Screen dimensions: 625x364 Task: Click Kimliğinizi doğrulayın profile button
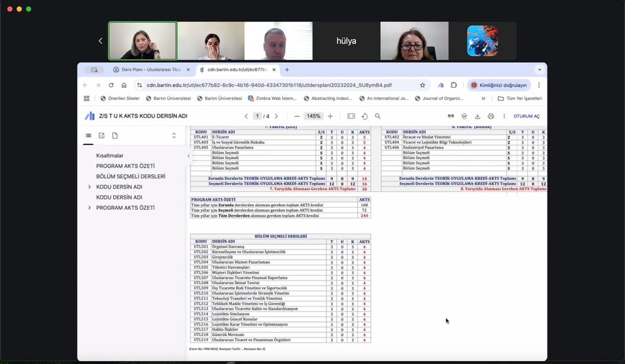pos(499,85)
